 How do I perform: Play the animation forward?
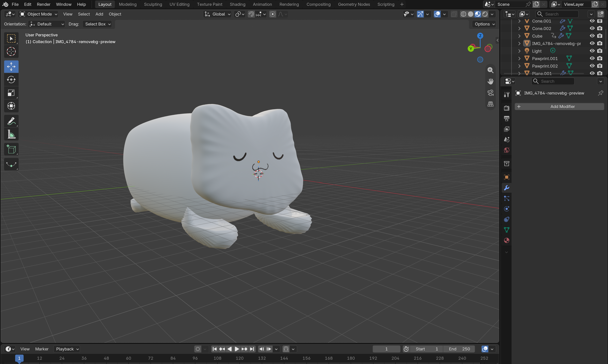point(237,349)
